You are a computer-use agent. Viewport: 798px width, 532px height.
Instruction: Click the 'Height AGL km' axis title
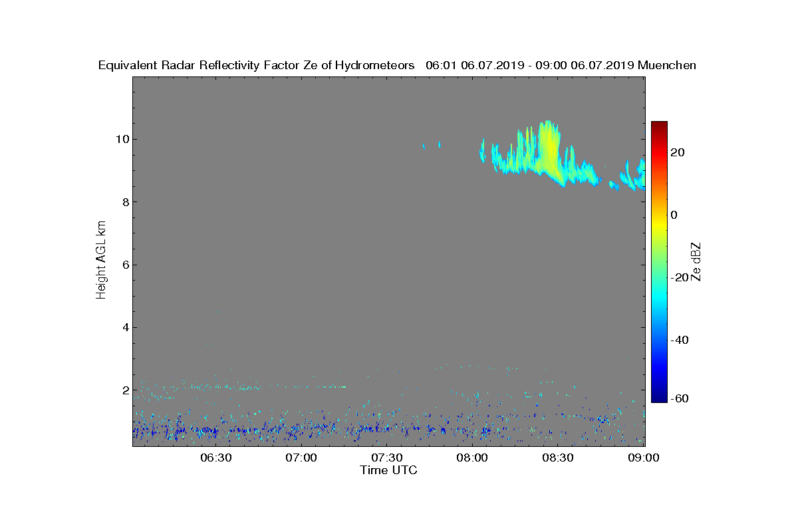coord(101,261)
